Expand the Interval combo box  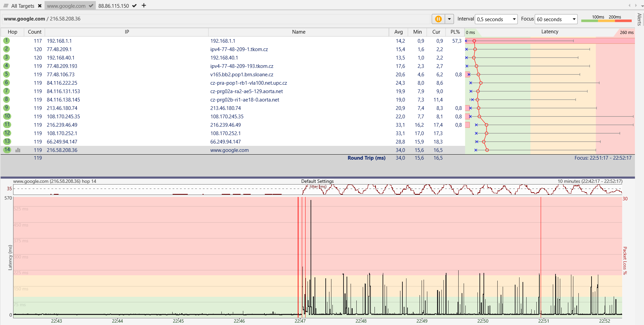(x=496, y=19)
